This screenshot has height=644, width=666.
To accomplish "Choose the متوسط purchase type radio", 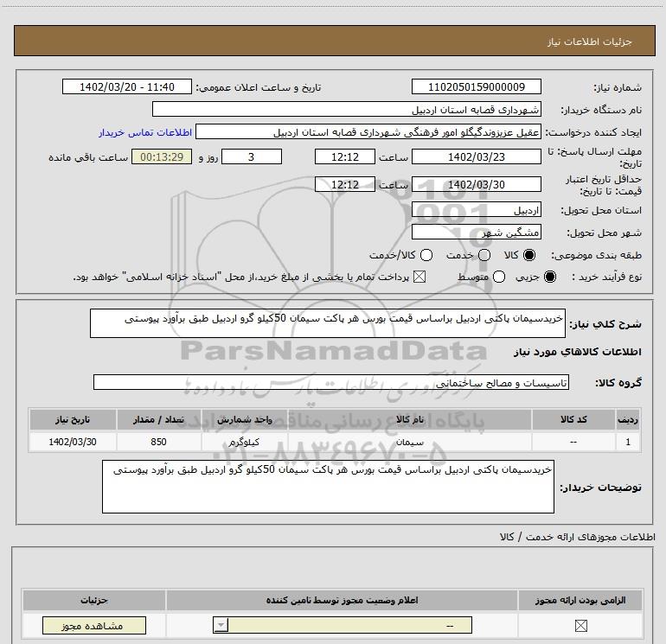I will point(499,277).
